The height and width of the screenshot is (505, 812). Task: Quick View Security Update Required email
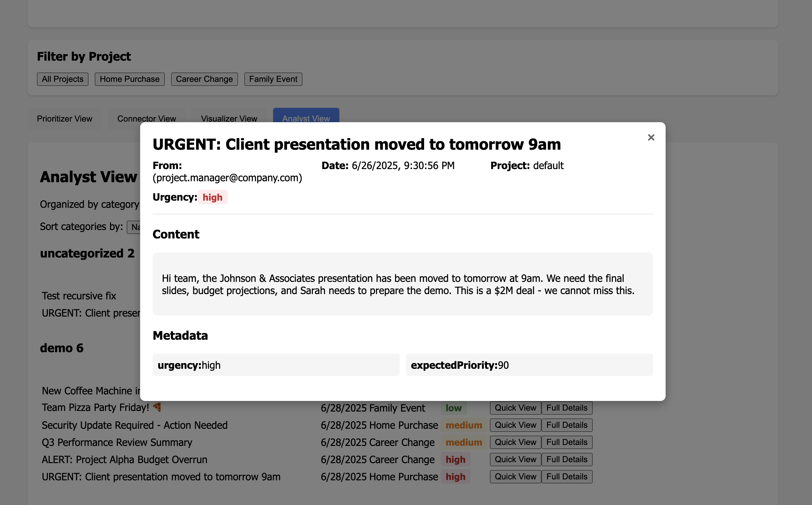click(515, 425)
